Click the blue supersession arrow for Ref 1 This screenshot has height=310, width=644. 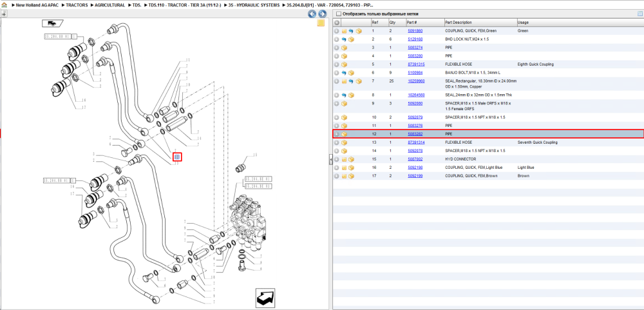tap(351, 31)
